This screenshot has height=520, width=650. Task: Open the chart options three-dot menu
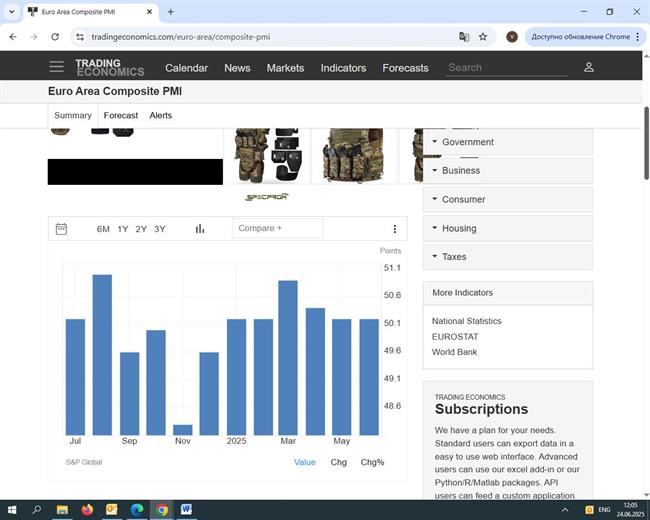(395, 229)
